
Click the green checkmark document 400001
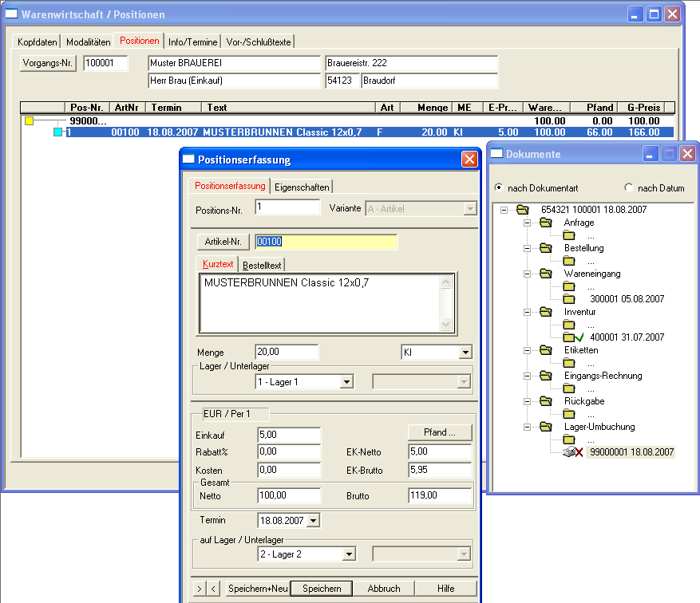(x=571, y=337)
